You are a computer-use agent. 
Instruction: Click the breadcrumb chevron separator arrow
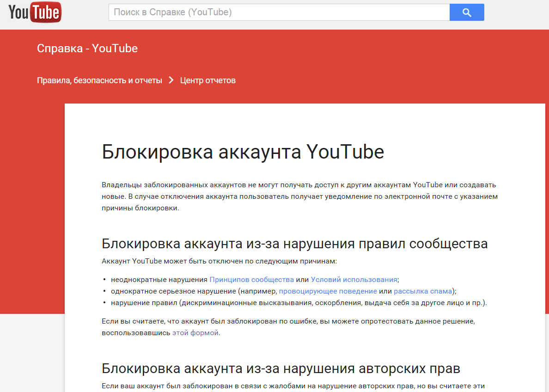(171, 80)
